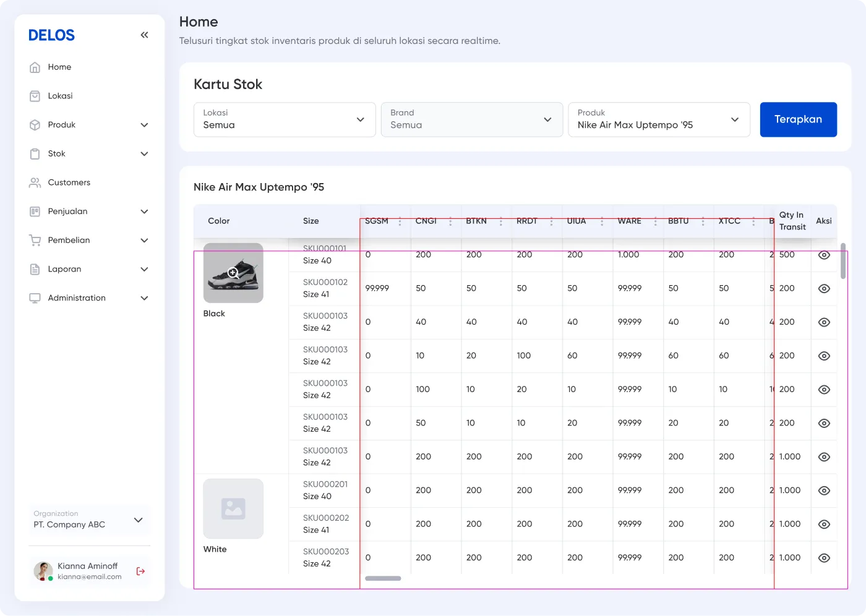View details for SKU000202 Size 41 row
Viewport: 866px width, 616px height.
[824, 524]
